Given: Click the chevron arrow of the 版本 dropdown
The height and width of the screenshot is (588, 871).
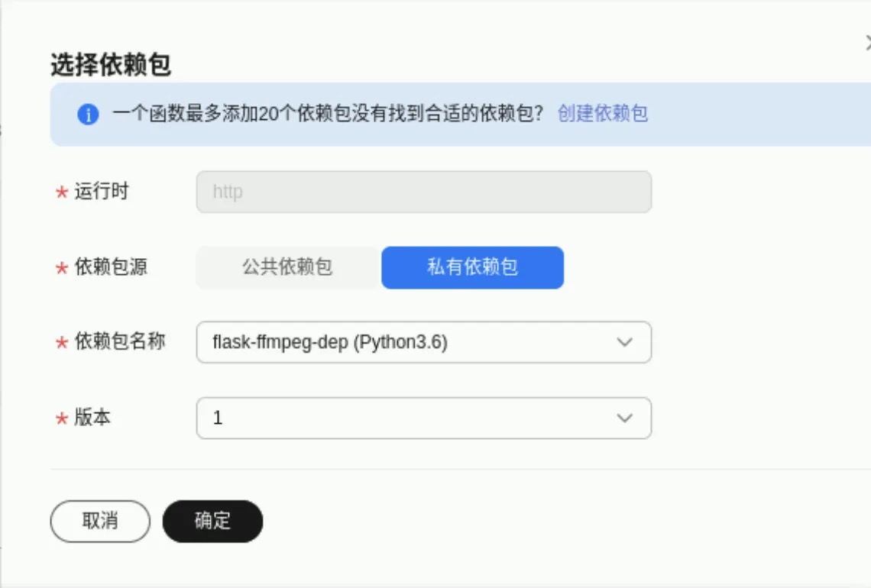Looking at the screenshot, I should point(624,418).
